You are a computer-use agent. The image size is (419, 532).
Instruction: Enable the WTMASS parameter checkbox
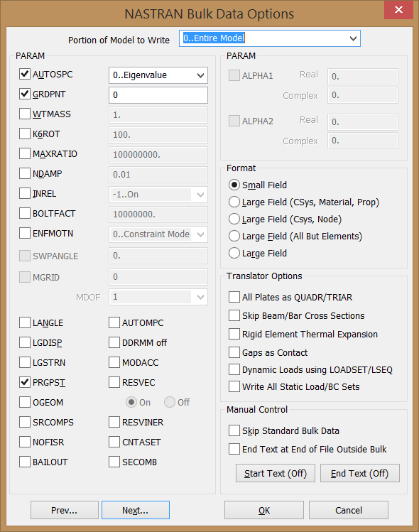tap(25, 114)
